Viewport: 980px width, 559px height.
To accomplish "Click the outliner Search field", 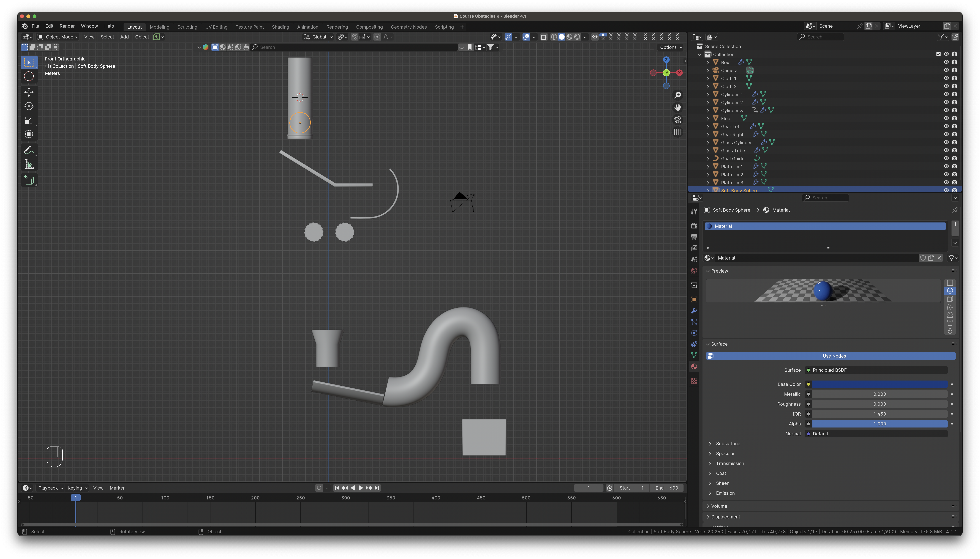I will (x=820, y=37).
